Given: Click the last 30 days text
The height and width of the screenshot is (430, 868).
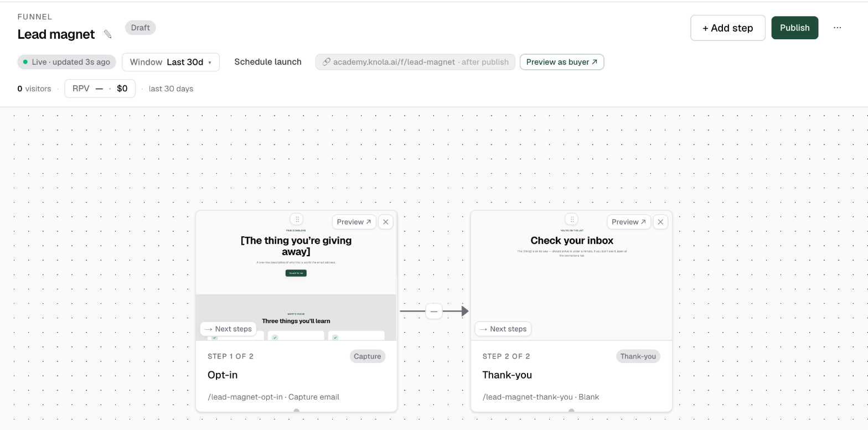Looking at the screenshot, I should 171,89.
